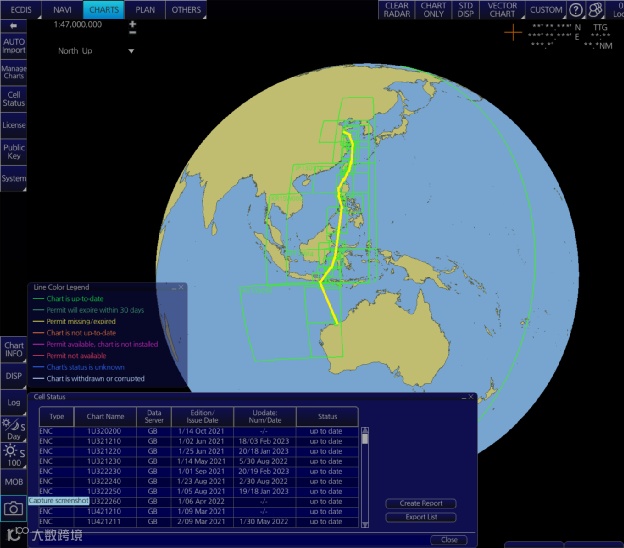Sort by the Update Num/Date column header
This screenshot has height=548, width=624.
tap(265, 416)
